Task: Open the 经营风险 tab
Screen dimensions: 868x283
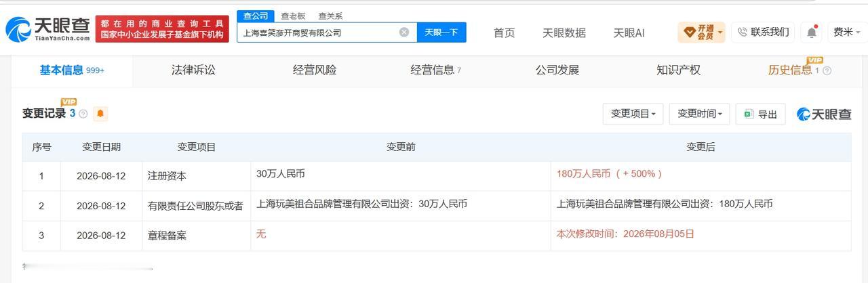Action: coord(315,70)
